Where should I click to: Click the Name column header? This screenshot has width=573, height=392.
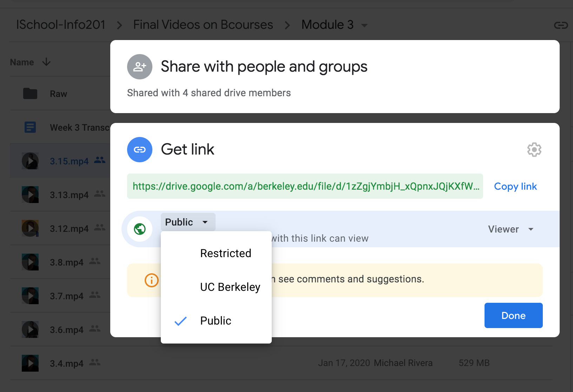click(22, 62)
